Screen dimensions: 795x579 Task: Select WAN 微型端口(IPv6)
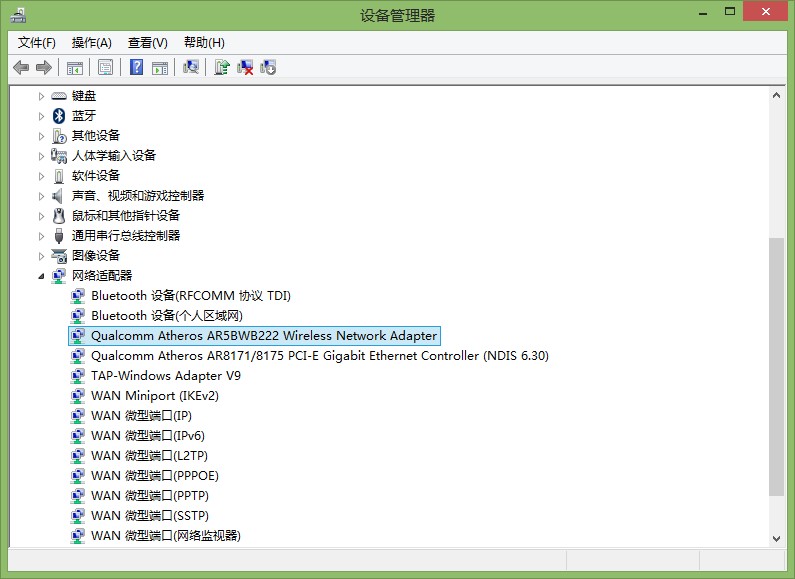point(148,436)
